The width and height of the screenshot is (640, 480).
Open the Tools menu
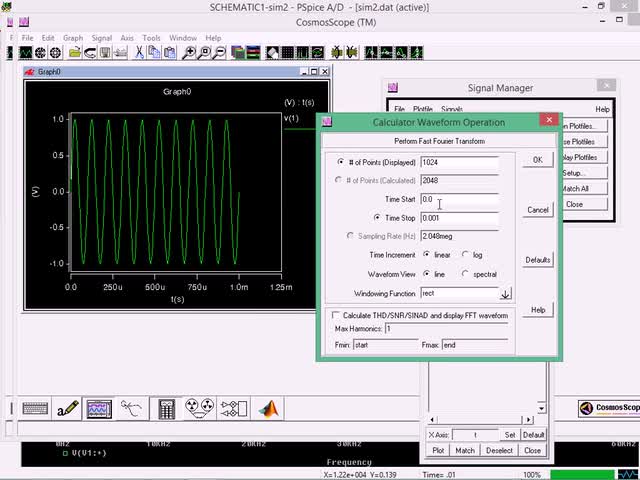click(x=151, y=38)
